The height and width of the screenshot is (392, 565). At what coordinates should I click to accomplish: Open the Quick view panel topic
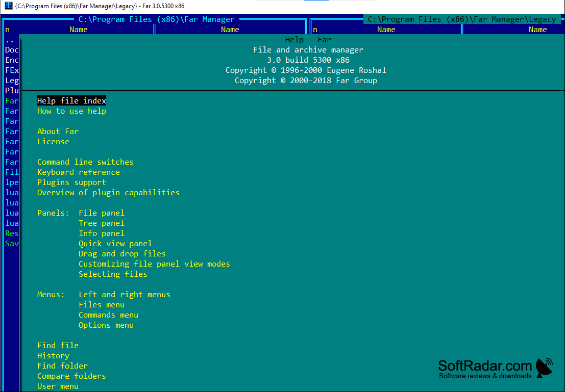115,244
